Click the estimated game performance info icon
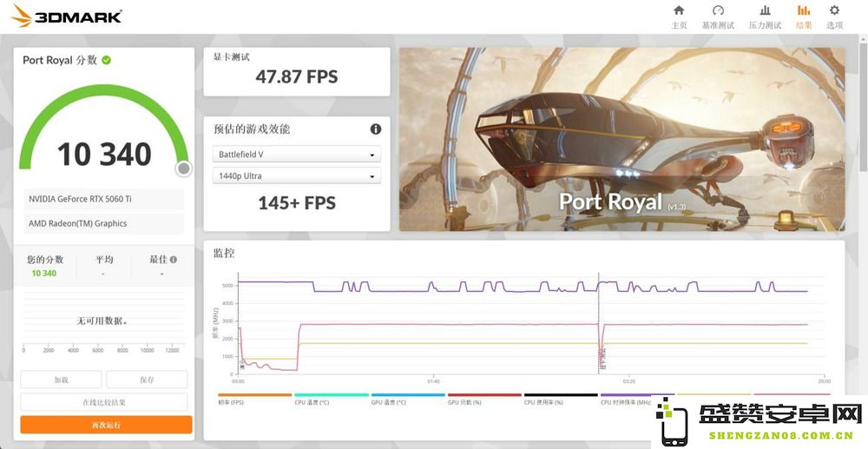The width and height of the screenshot is (868, 449). 376,129
